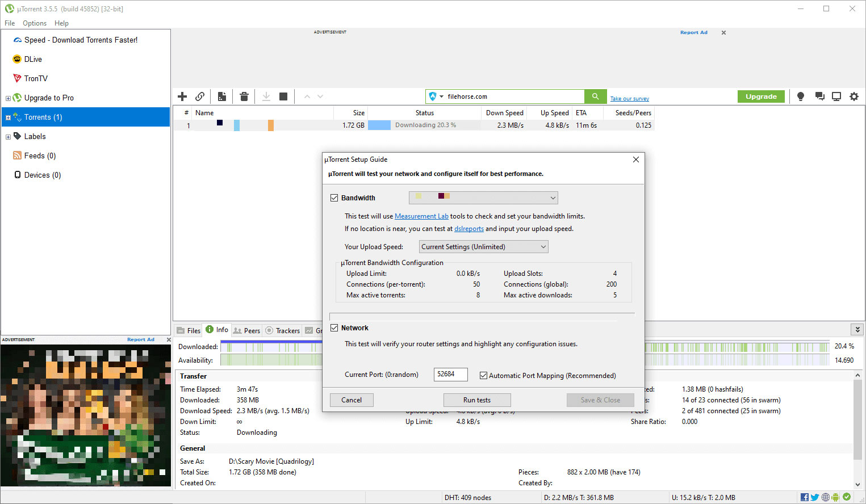Click the Create New Torrent icon

click(x=222, y=96)
